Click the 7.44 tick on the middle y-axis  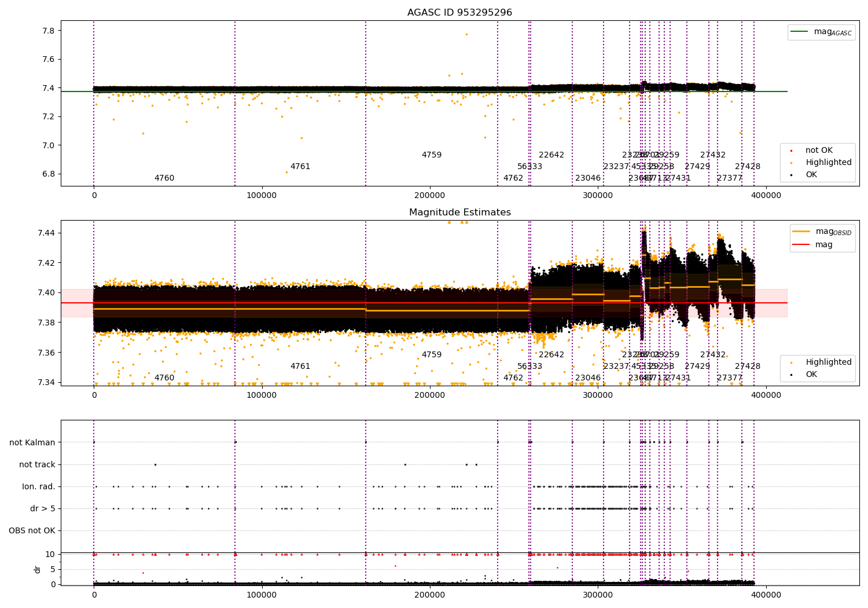click(46, 233)
